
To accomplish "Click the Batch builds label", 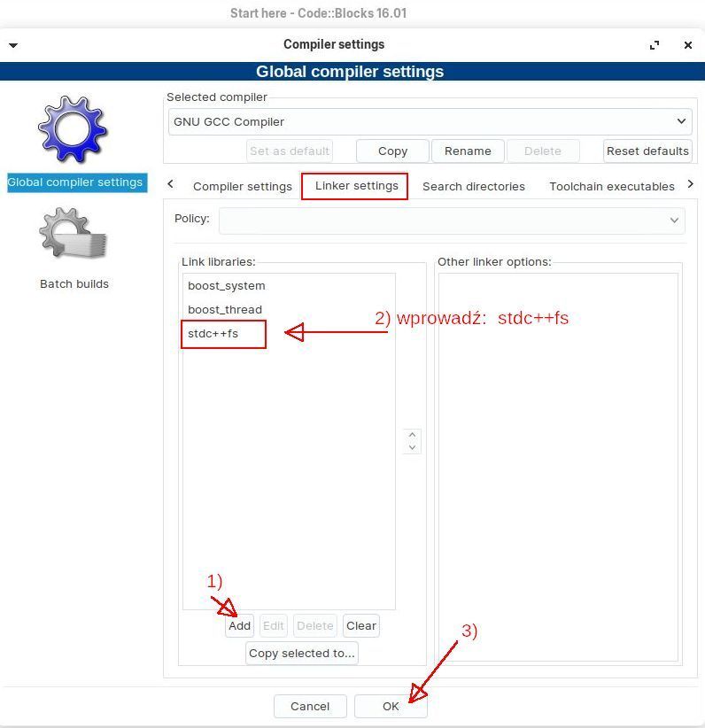I will [x=74, y=283].
